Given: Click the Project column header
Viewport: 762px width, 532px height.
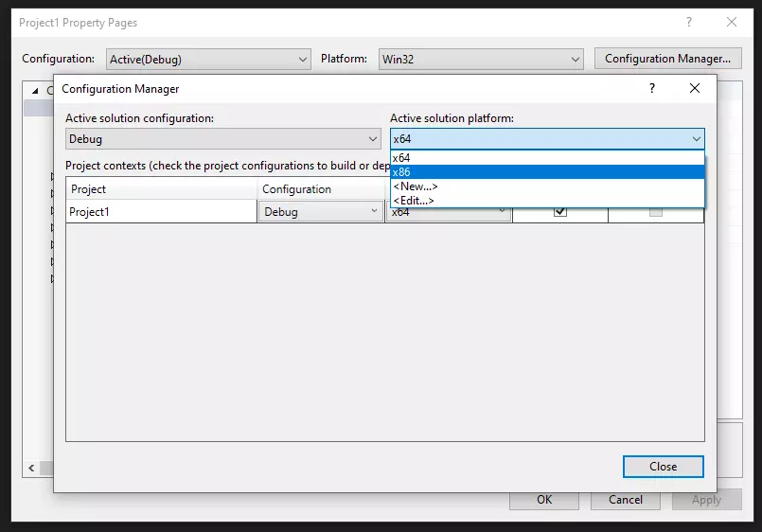Looking at the screenshot, I should [161, 189].
